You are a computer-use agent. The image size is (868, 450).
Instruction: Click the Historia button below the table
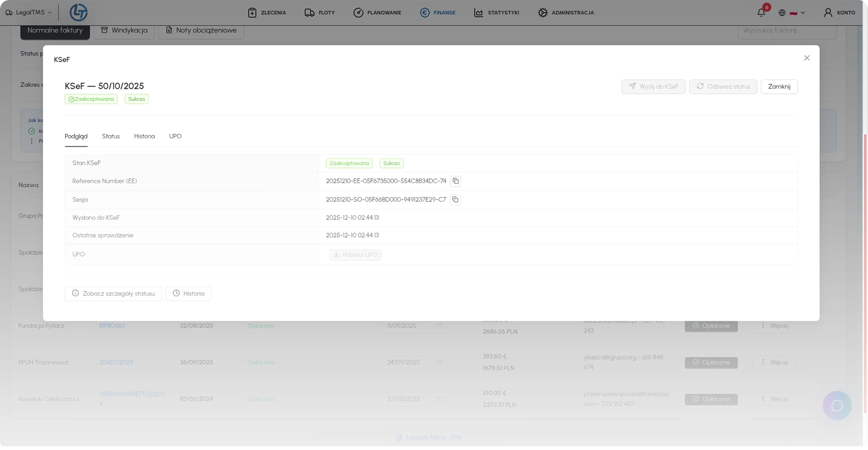pyautogui.click(x=188, y=294)
